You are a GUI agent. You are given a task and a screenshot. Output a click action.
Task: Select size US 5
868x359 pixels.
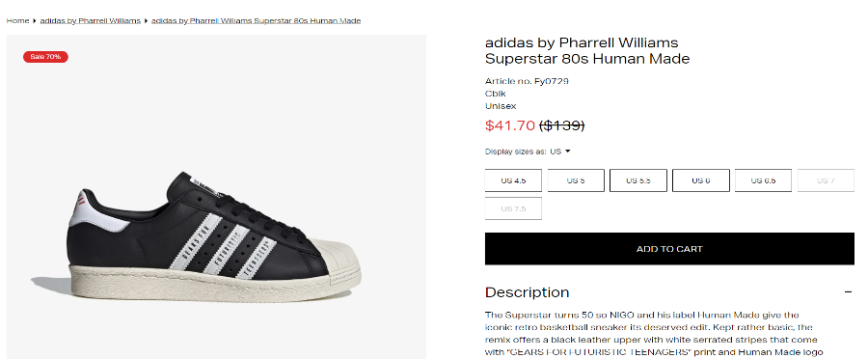576,180
